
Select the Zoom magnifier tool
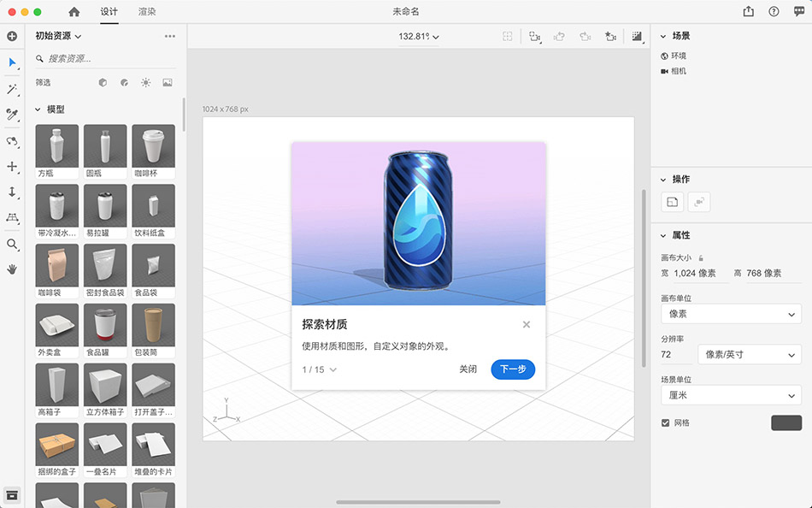(12, 244)
